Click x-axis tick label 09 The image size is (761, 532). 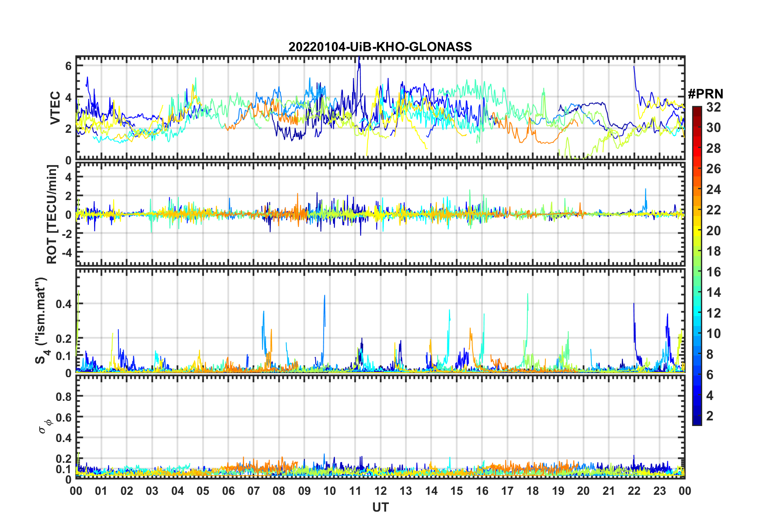[x=304, y=491]
